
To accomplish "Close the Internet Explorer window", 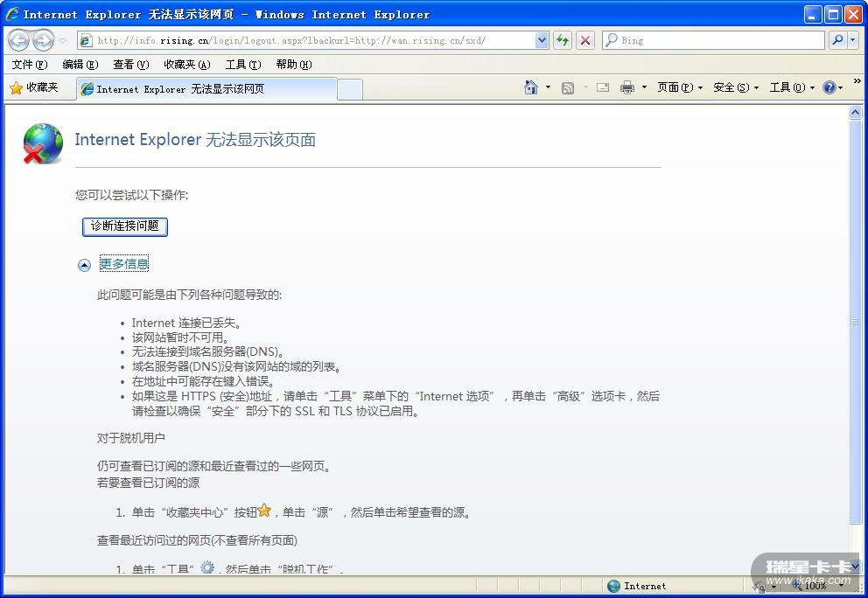I will click(x=853, y=14).
